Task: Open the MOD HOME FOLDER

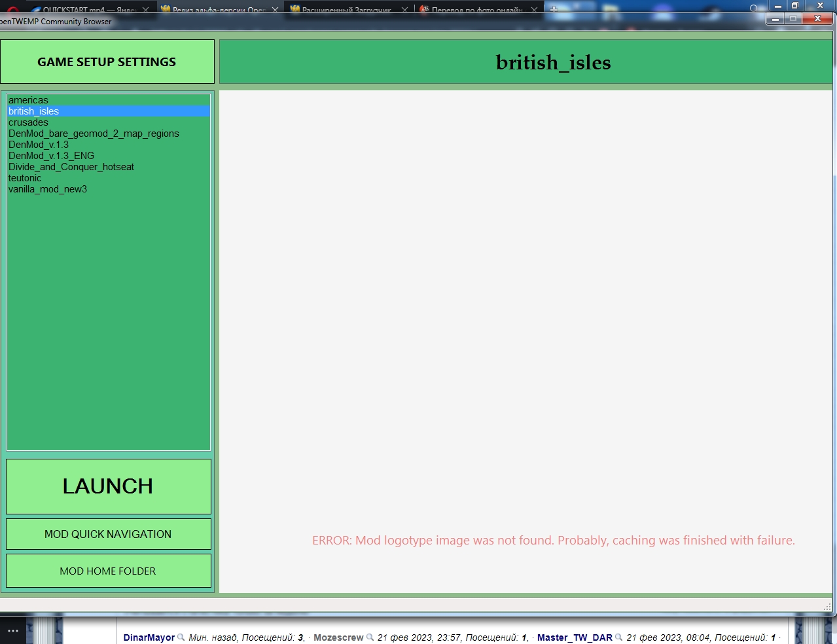Action: (109, 571)
